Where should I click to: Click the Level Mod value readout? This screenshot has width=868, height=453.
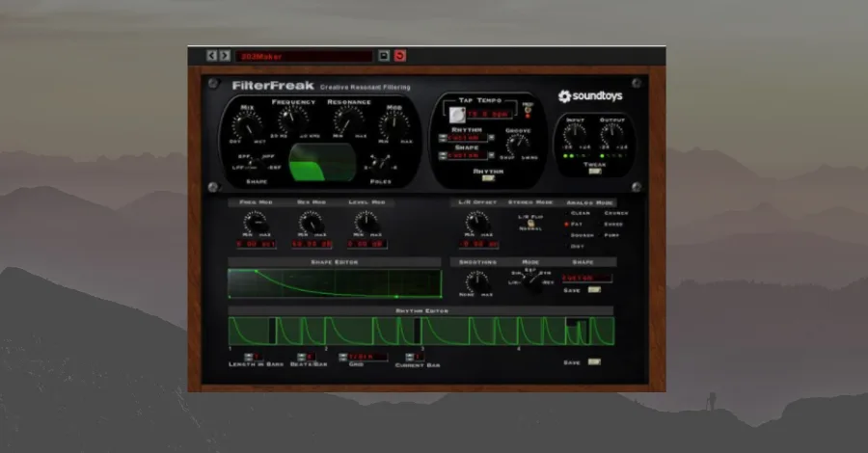click(366, 244)
